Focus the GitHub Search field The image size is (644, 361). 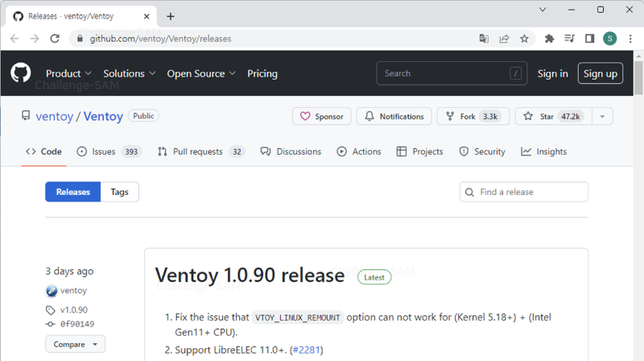[x=452, y=73]
